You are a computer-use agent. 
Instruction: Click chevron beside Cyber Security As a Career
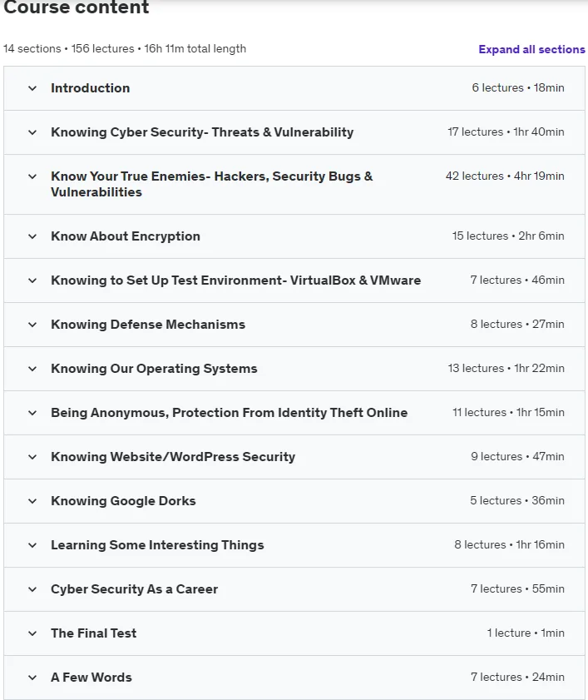32,590
